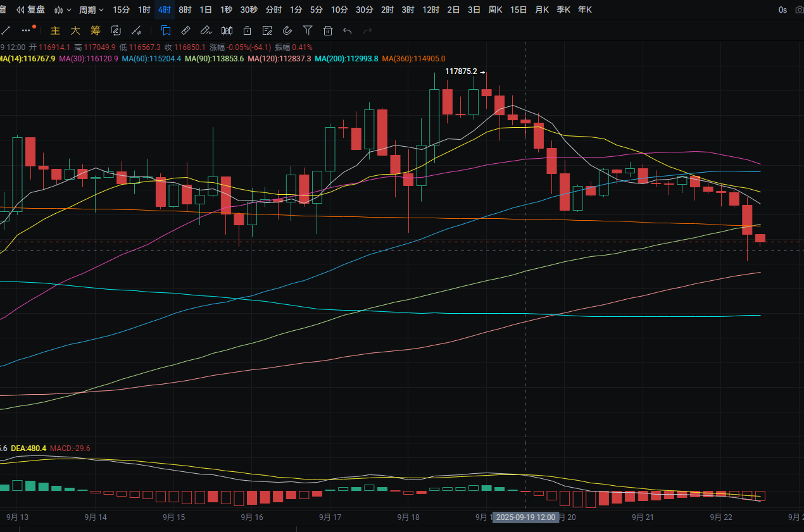Select the ruler measurement tool
This screenshot has width=804, height=532.
185,30
